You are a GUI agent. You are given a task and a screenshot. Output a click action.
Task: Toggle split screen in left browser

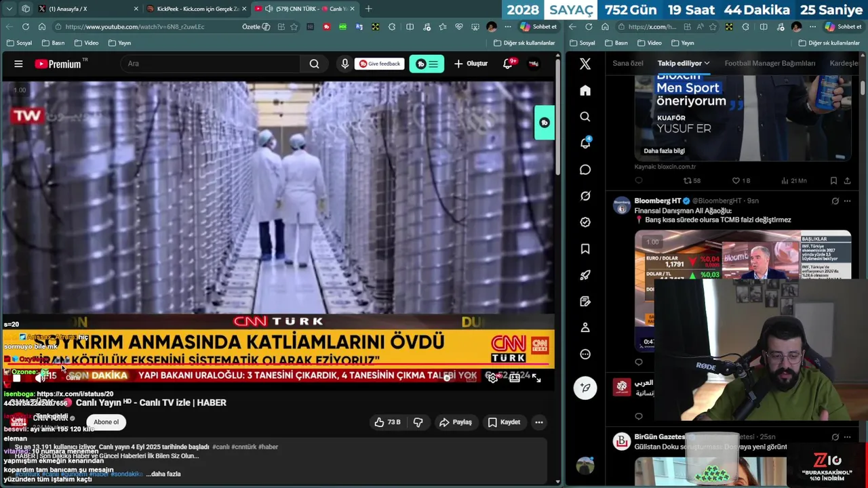coord(410,26)
